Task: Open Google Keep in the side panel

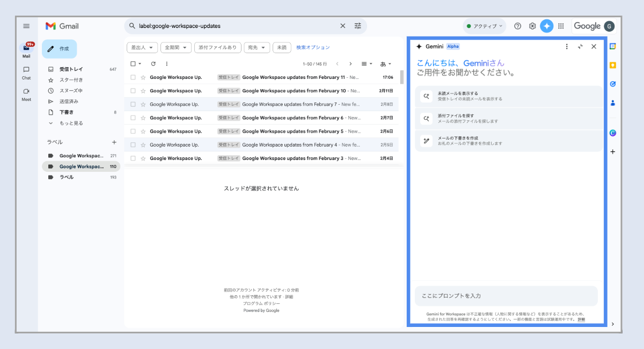Action: [x=613, y=66]
